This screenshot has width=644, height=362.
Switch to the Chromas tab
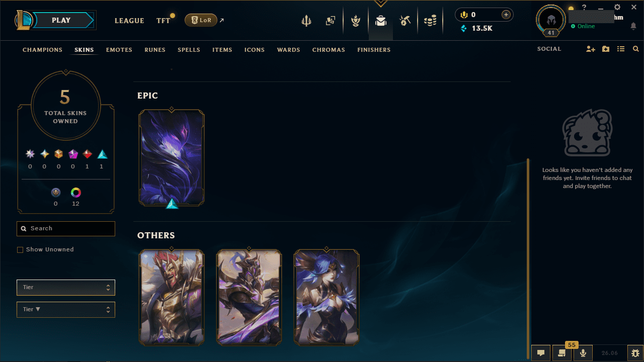click(329, 50)
